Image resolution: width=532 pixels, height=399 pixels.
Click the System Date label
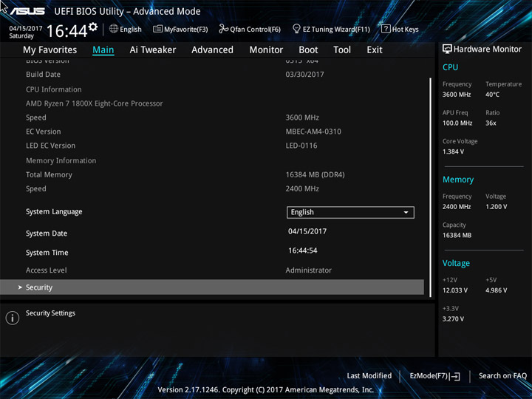pos(47,233)
